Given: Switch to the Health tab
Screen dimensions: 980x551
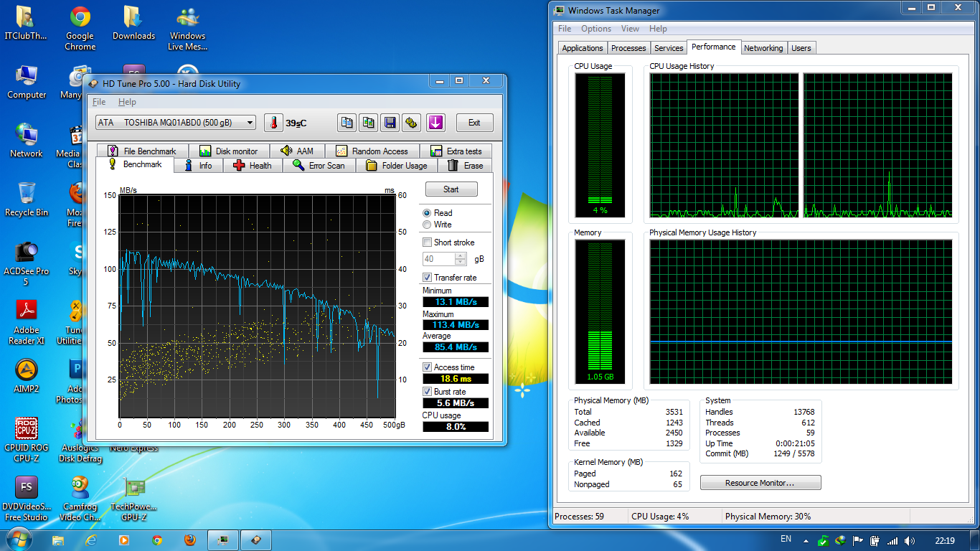Looking at the screenshot, I should click(x=253, y=166).
